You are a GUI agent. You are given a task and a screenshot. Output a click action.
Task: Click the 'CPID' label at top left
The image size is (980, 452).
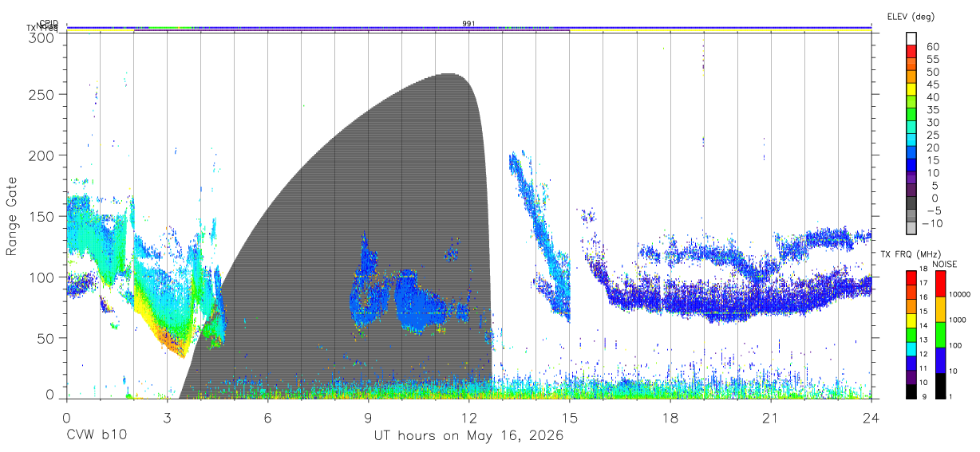point(49,24)
